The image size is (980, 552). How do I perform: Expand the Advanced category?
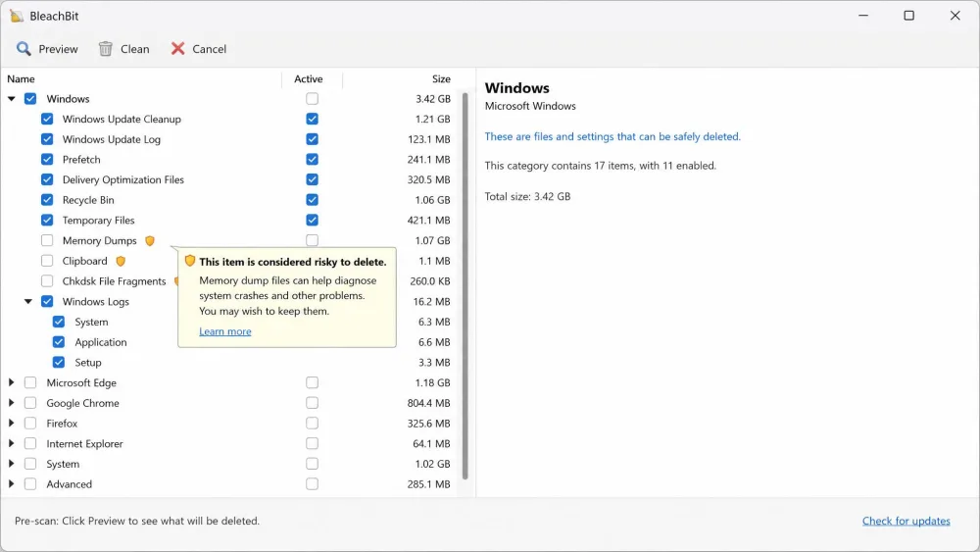click(x=11, y=484)
